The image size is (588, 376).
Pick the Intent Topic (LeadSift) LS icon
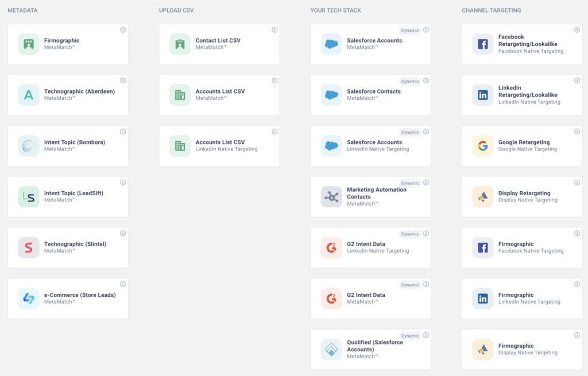[29, 197]
